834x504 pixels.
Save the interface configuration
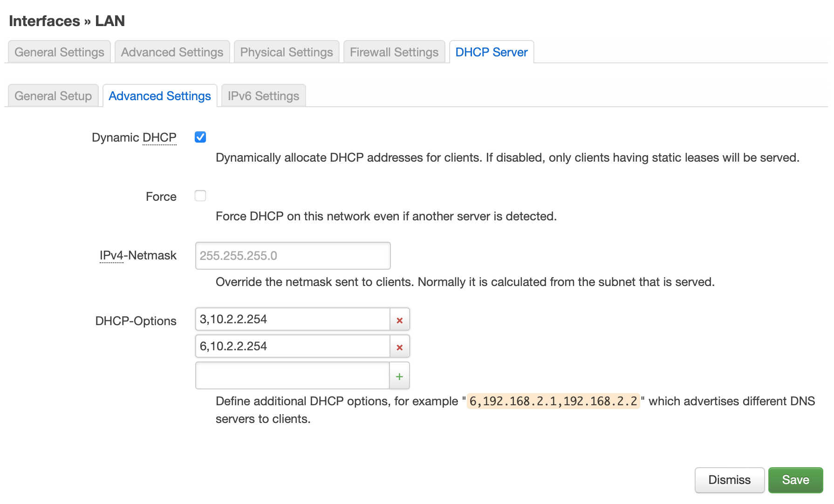(795, 480)
